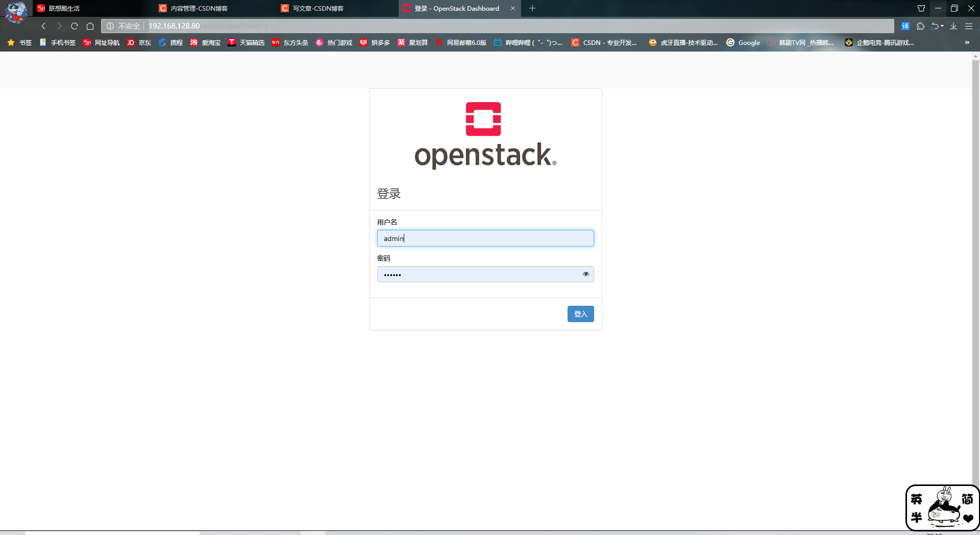Viewport: 980px width, 535px height.
Task: Expand the recent pages dropdown arrow
Action: click(x=942, y=26)
